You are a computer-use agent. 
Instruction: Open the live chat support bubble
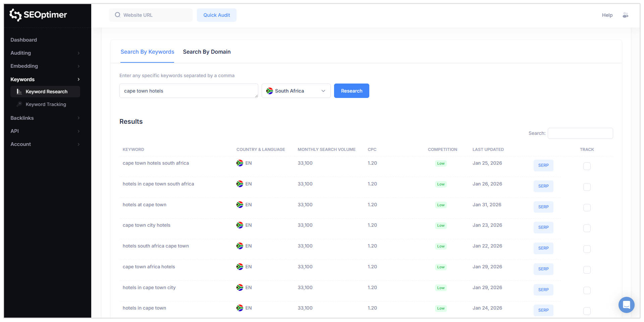626,305
